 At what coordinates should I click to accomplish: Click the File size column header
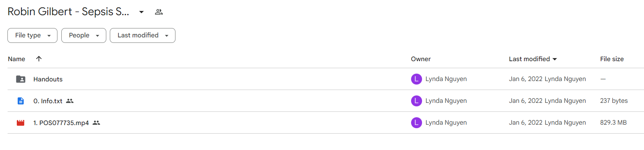tap(612, 59)
